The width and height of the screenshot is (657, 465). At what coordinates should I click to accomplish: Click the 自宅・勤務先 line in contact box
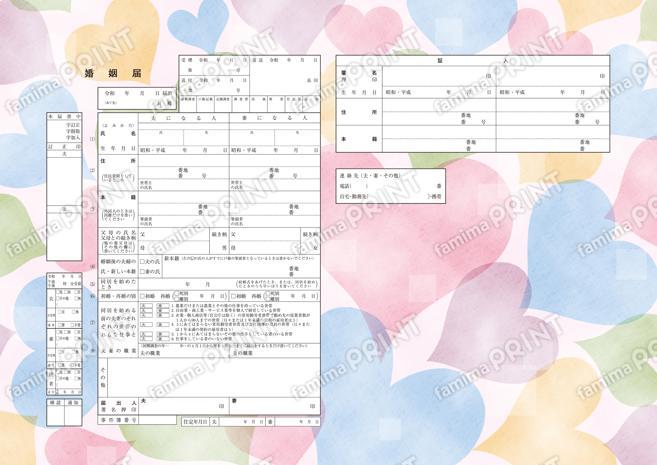(x=391, y=196)
